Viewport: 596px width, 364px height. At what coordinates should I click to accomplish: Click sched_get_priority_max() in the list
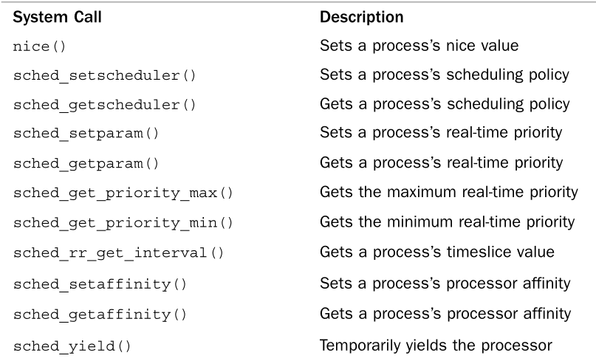click(123, 193)
